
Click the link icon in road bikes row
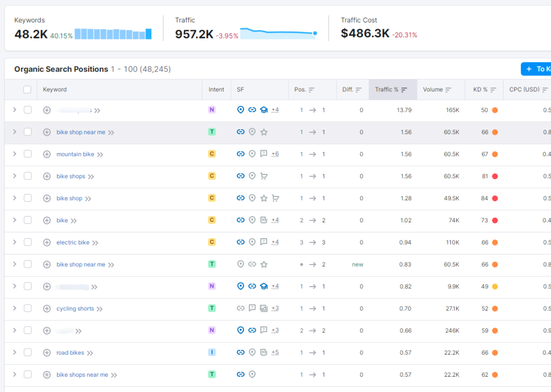tap(240, 353)
